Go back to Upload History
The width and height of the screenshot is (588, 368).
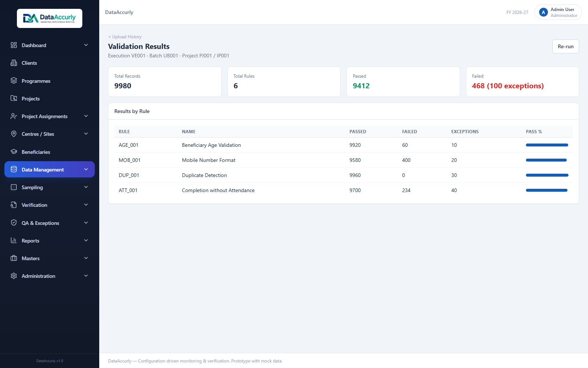125,37
